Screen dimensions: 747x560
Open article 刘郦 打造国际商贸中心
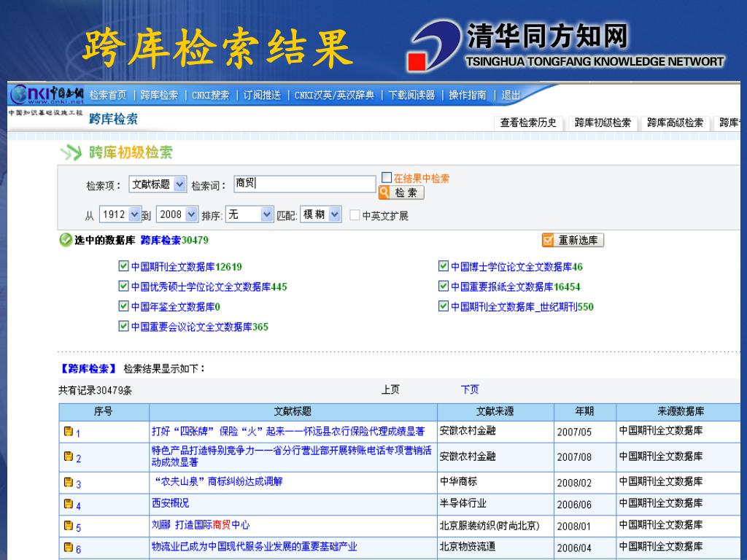tap(201, 525)
